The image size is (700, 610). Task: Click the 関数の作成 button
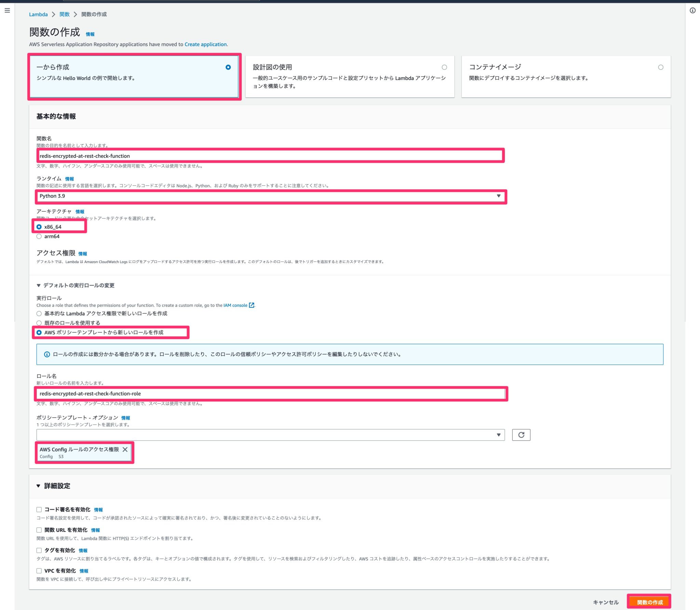point(649,602)
